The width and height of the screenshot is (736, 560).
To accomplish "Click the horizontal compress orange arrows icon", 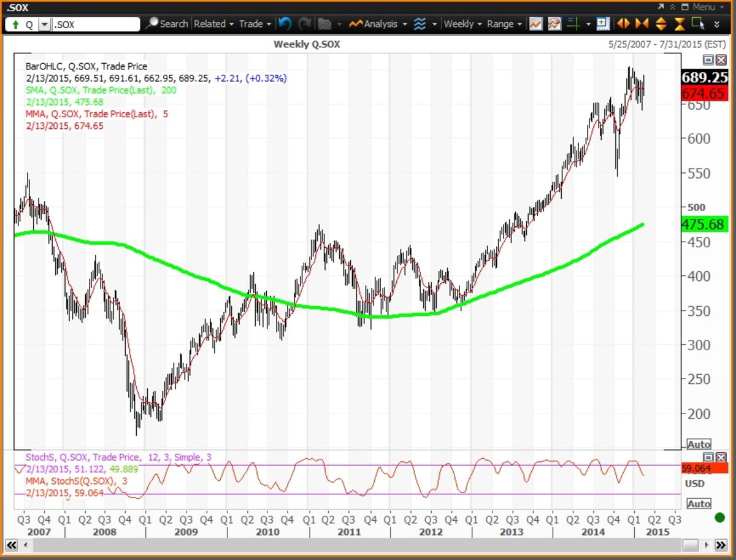I will pos(642,24).
